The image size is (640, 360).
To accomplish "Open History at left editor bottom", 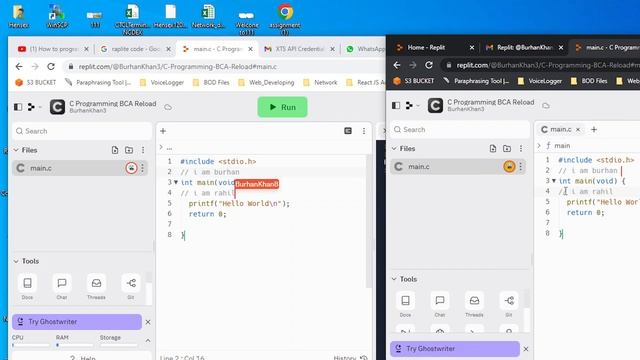I will tap(350, 357).
